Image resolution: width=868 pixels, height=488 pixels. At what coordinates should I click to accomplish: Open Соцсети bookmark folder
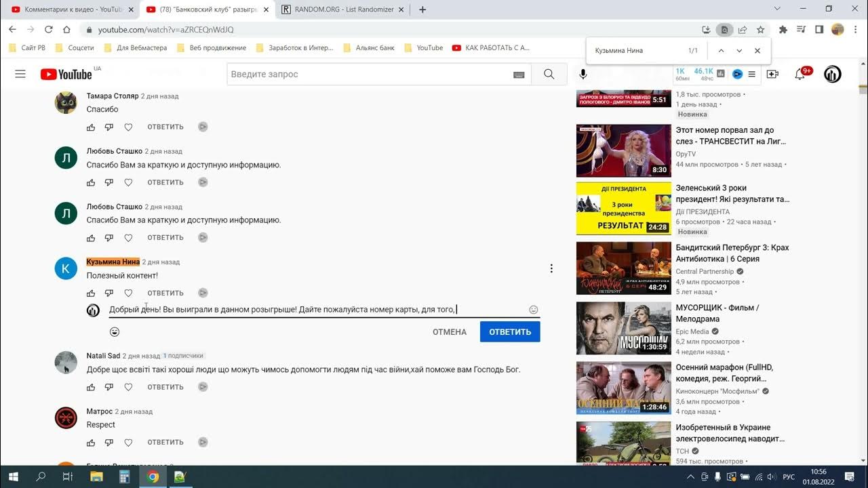pyautogui.click(x=75, y=48)
